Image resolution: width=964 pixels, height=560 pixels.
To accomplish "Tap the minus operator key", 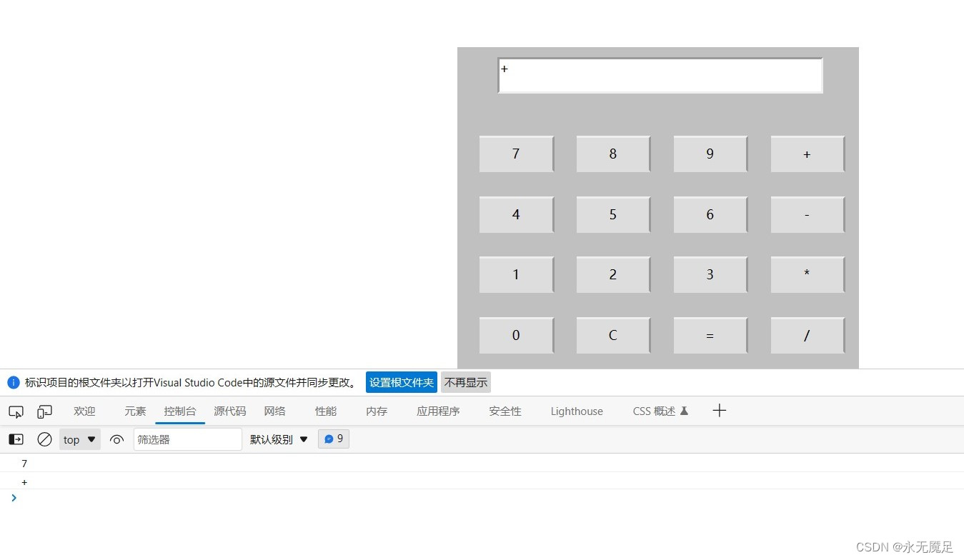I will pyautogui.click(x=808, y=215).
